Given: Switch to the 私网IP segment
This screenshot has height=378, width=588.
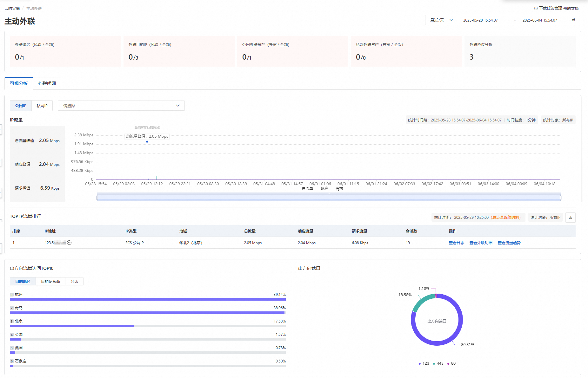Looking at the screenshot, I should [42, 106].
